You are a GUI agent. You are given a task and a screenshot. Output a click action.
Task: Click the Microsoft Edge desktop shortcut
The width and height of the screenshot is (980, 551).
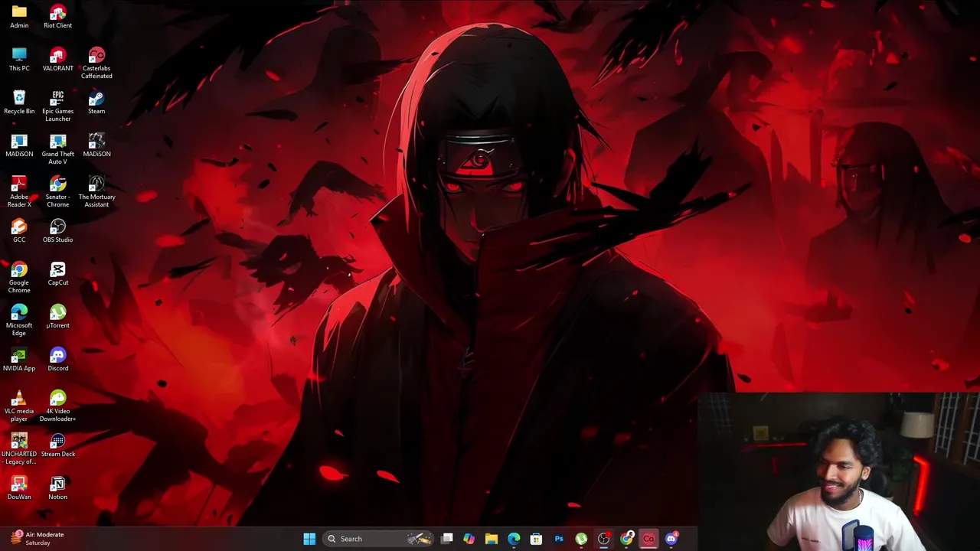19,320
